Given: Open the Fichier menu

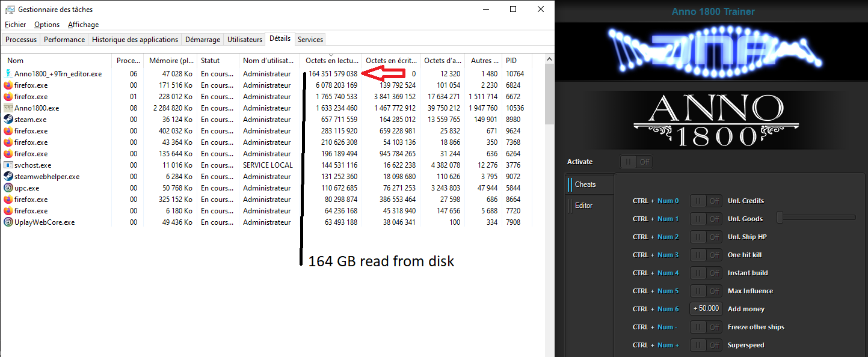Looking at the screenshot, I should [x=16, y=25].
